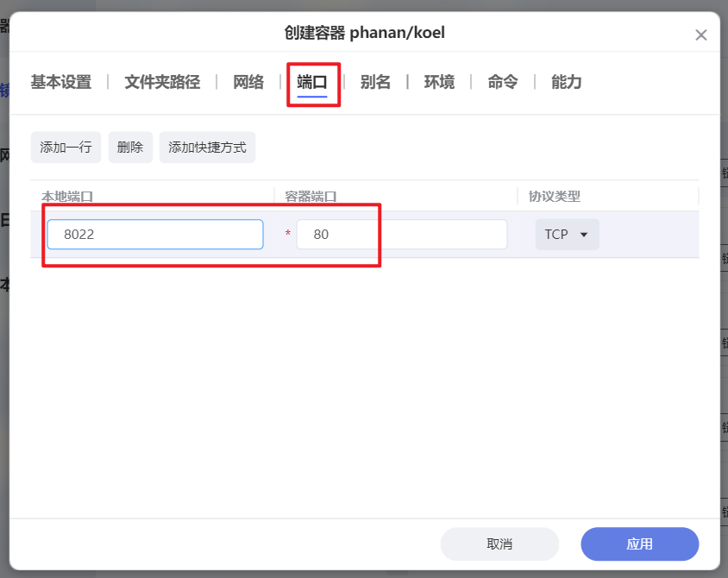Screen dimensions: 728x578
Task: Click the 删除 button to remove row
Action: pos(129,147)
